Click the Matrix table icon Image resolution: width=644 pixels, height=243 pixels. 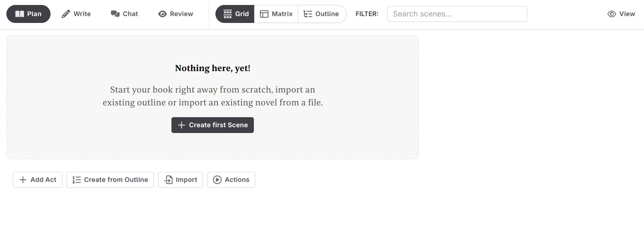264,14
